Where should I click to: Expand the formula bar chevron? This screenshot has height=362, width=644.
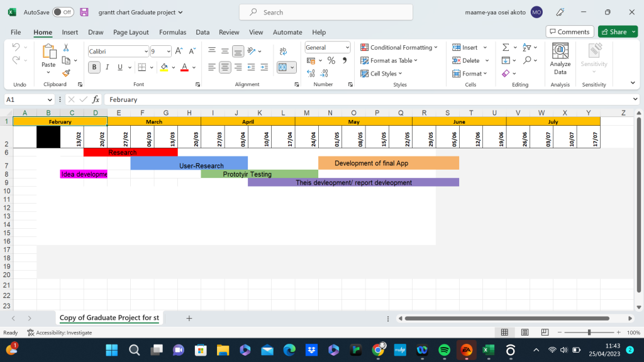[635, 99]
